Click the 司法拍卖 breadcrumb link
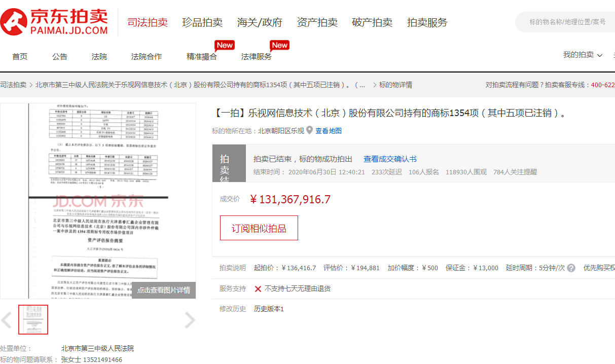This screenshot has width=615, height=364. click(x=13, y=85)
